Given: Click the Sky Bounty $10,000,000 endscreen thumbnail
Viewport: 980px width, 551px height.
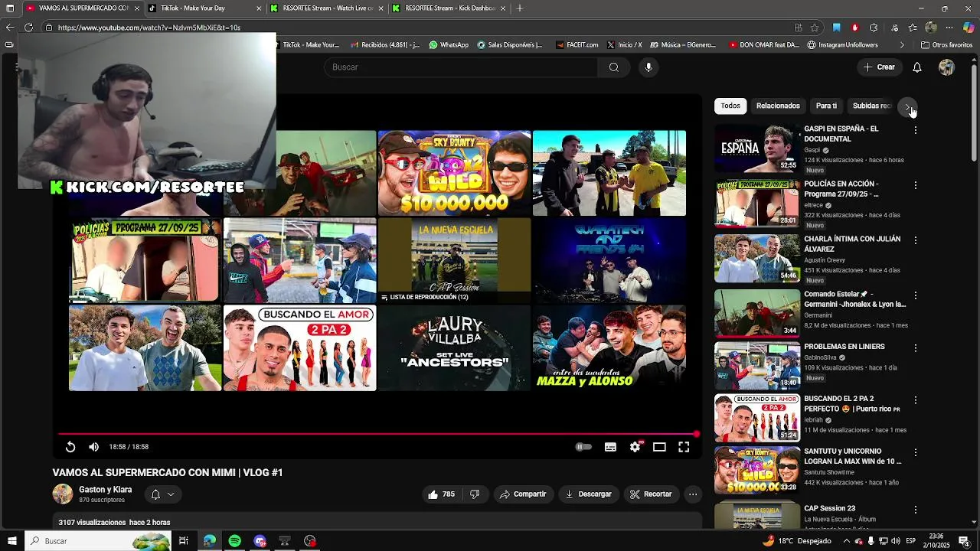Looking at the screenshot, I should pos(454,173).
